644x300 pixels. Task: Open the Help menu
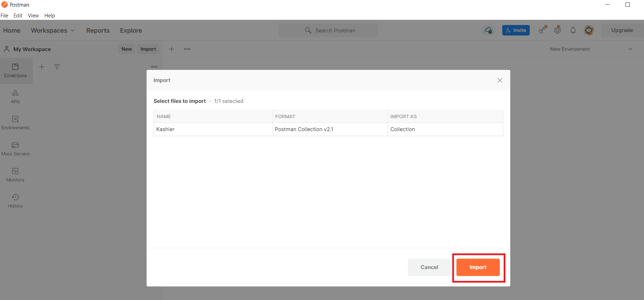(x=50, y=16)
